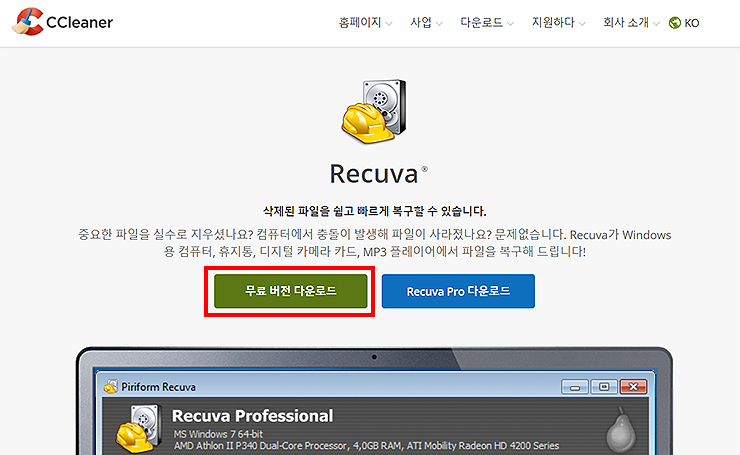Image resolution: width=740 pixels, height=455 pixels.
Task: Click the Recuva Professional heading text
Action: pyautogui.click(x=252, y=416)
